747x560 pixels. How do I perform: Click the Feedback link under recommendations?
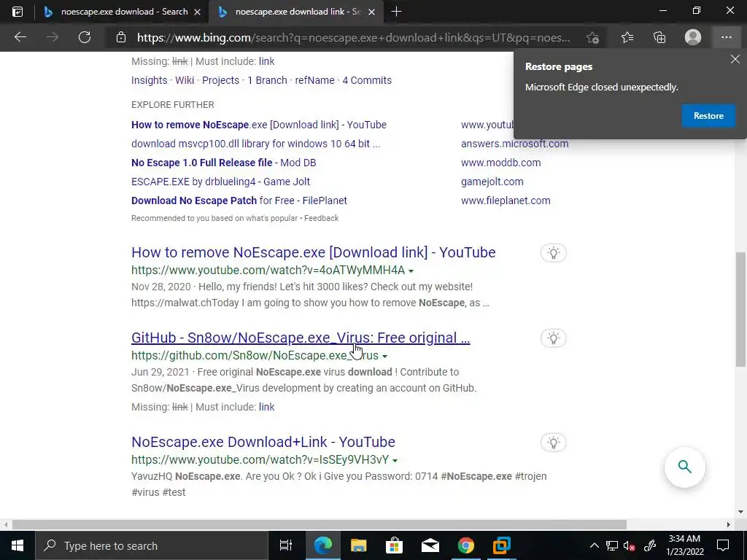click(x=321, y=218)
